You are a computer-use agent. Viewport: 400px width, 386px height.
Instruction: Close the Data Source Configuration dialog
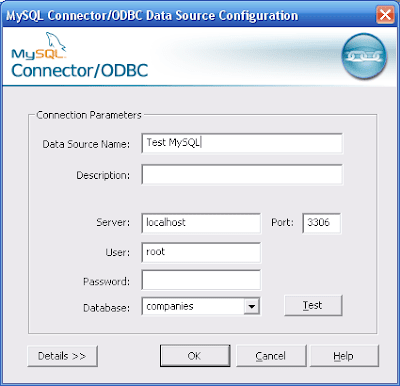pyautogui.click(x=385, y=15)
